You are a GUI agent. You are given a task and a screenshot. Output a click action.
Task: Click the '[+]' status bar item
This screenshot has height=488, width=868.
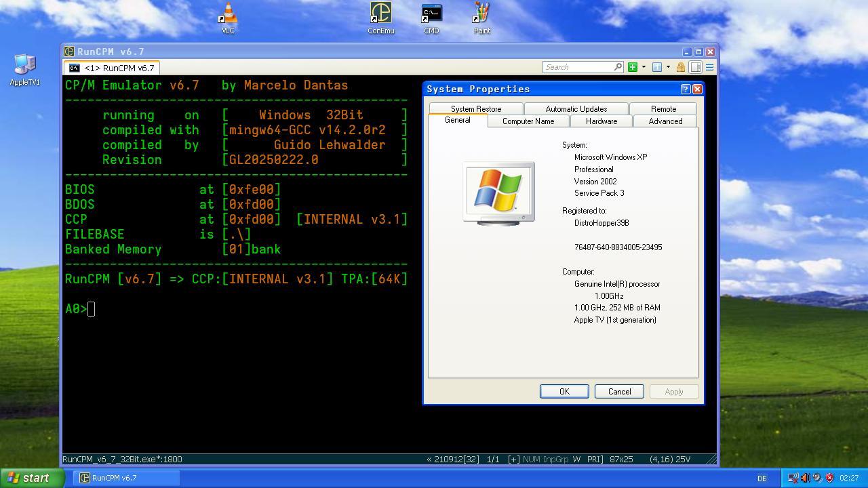click(x=513, y=459)
